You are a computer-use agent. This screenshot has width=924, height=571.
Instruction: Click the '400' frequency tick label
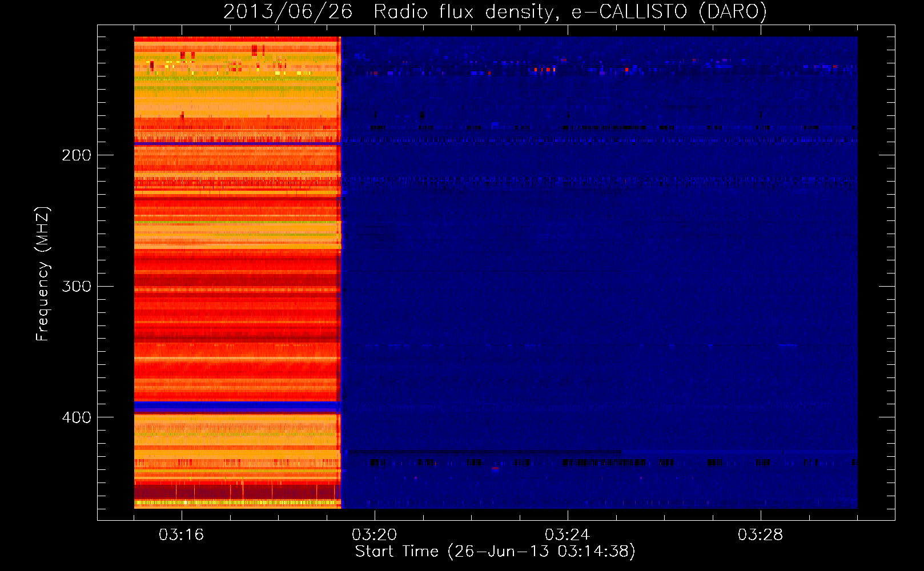point(77,417)
